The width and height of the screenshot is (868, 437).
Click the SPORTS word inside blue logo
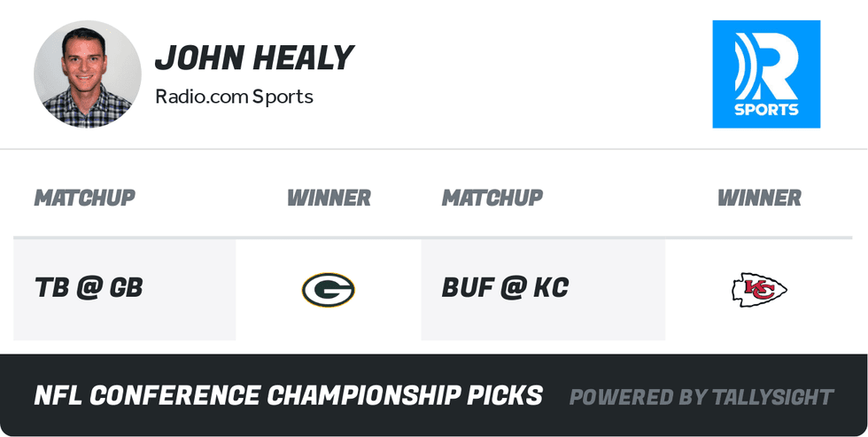coord(766,110)
